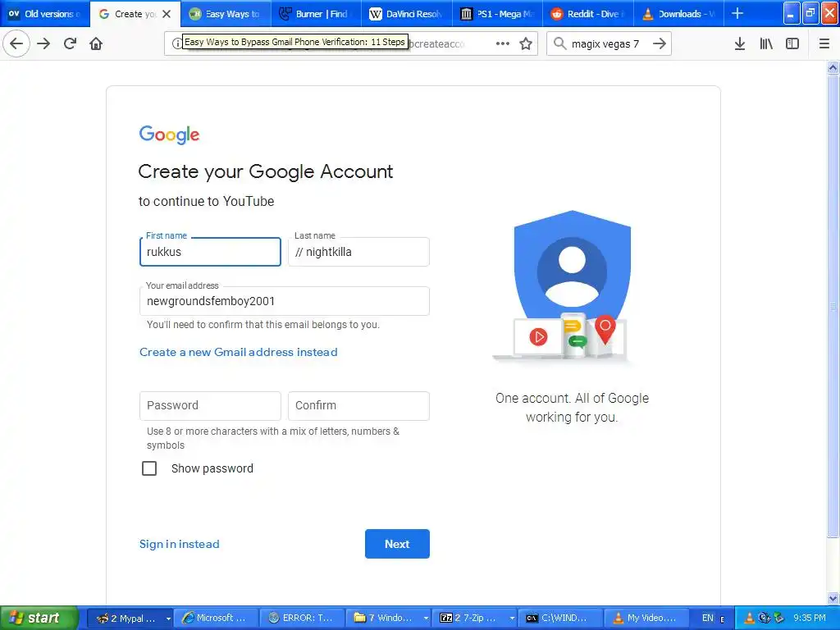Click the page scrollbar down arrow
The height and width of the screenshot is (630, 840).
[833, 598]
